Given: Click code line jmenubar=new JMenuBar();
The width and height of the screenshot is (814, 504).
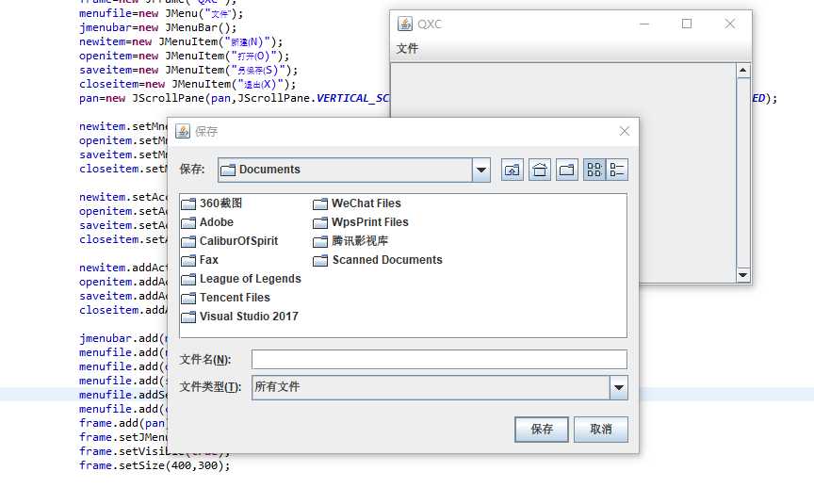Looking at the screenshot, I should click(x=158, y=27).
